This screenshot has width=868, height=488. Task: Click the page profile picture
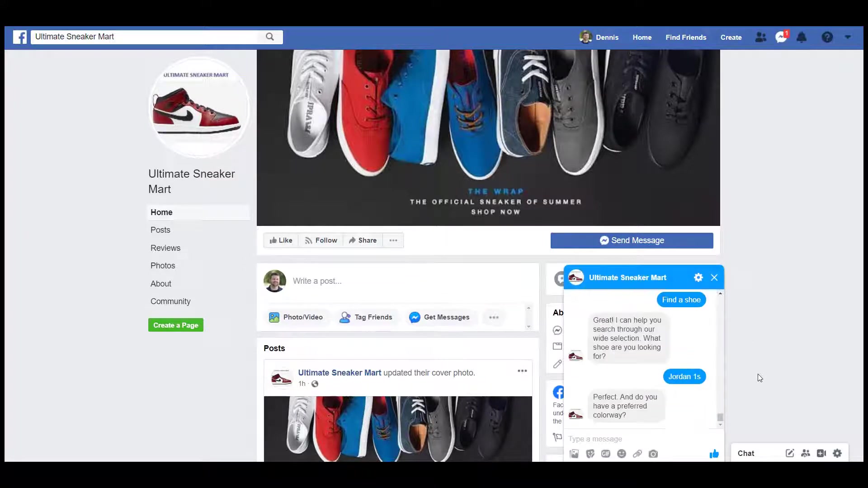[x=198, y=108]
